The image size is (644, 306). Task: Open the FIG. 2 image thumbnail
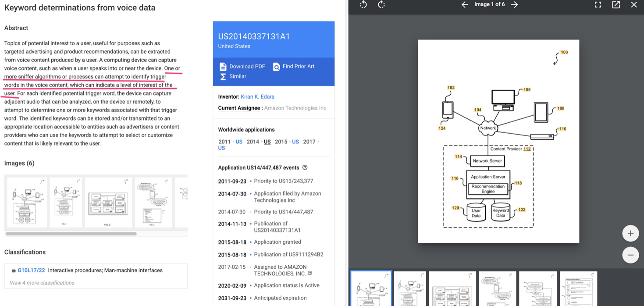click(108, 202)
